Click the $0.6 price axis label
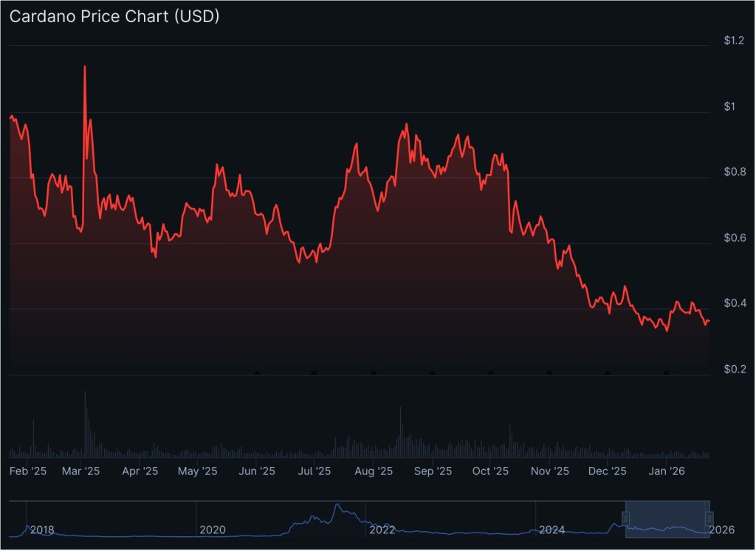 tap(735, 238)
